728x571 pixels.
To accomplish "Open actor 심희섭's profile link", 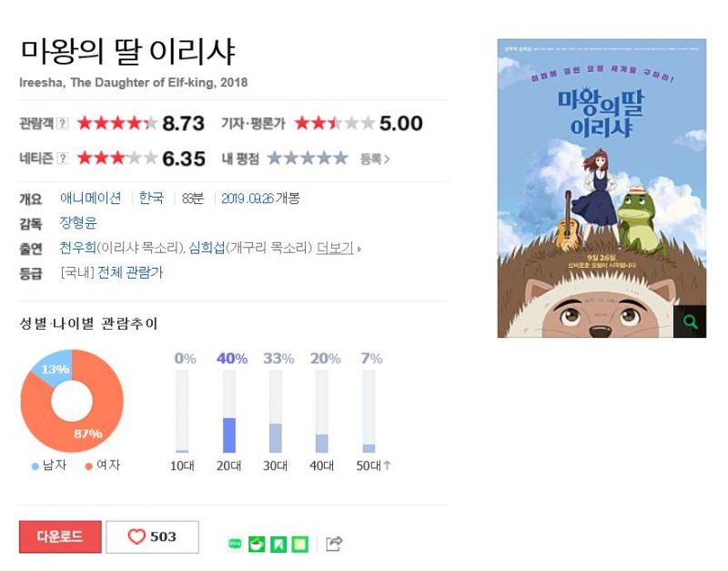I will (207, 248).
